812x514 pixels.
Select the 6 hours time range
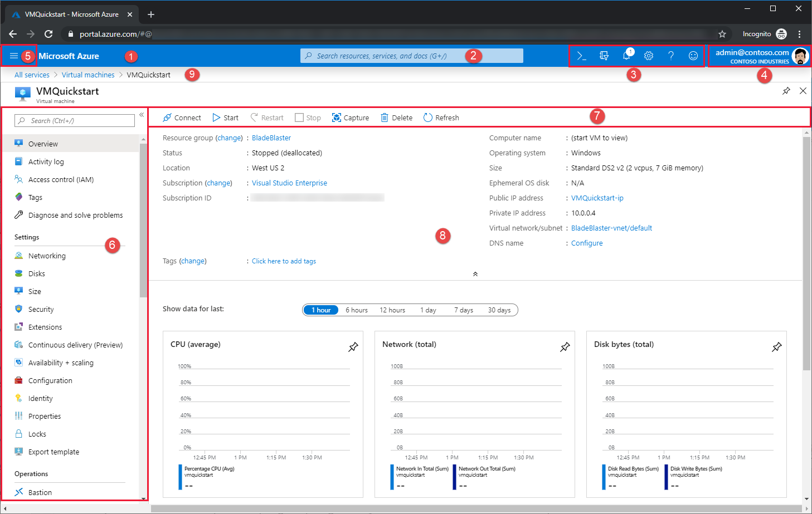(x=356, y=310)
